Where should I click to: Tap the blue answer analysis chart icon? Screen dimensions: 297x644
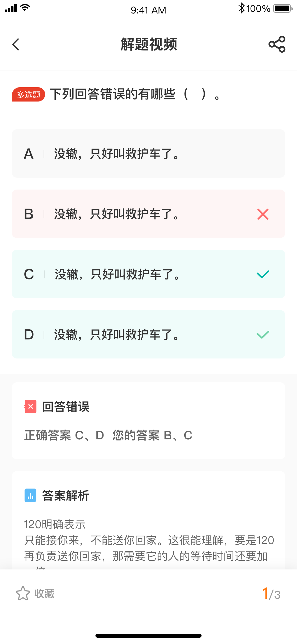[30, 495]
